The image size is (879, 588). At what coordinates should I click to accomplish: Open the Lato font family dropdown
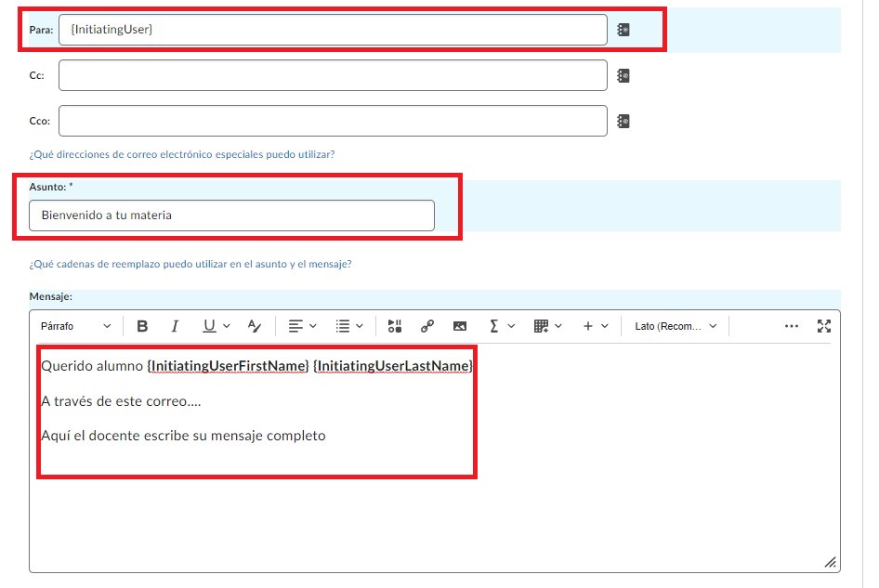(x=676, y=326)
